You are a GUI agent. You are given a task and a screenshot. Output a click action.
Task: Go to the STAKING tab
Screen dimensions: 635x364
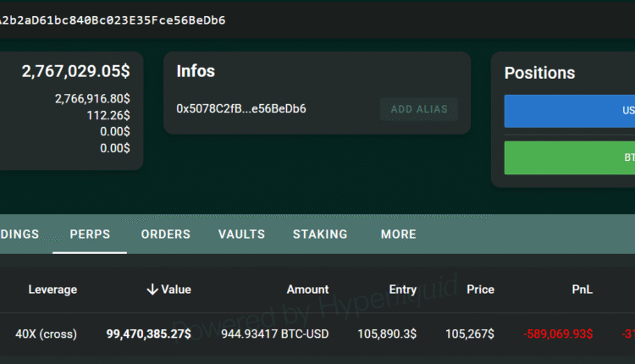click(x=320, y=234)
